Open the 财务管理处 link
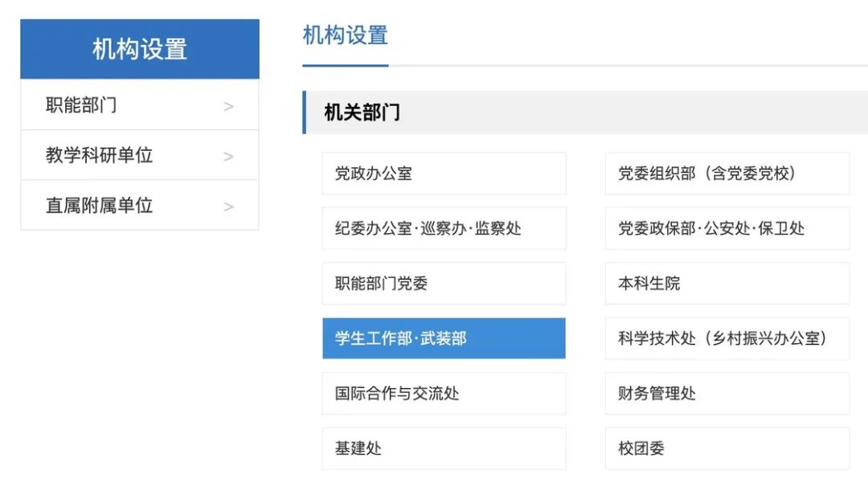Image resolution: width=868 pixels, height=495 pixels. pos(727,394)
